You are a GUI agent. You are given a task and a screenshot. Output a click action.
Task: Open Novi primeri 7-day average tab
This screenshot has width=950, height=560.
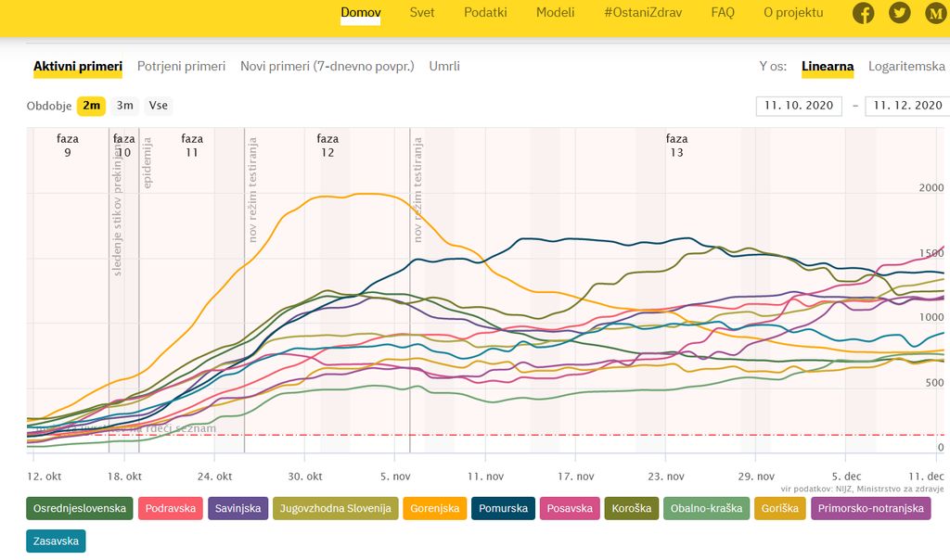click(327, 67)
